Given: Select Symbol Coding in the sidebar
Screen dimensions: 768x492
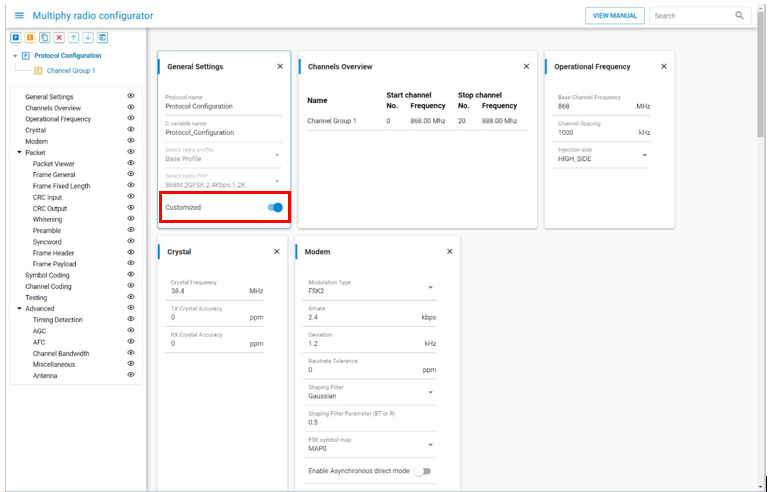Looking at the screenshot, I should 46,275.
